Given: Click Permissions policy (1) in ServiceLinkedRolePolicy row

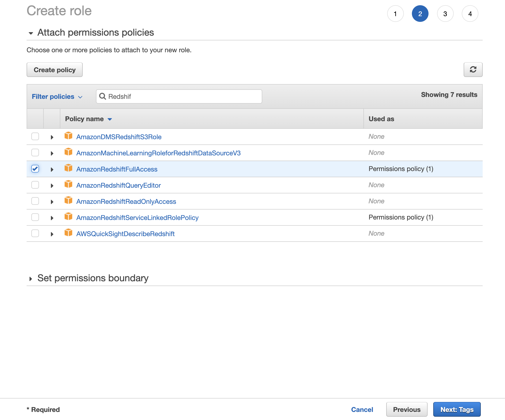Looking at the screenshot, I should 401,217.
